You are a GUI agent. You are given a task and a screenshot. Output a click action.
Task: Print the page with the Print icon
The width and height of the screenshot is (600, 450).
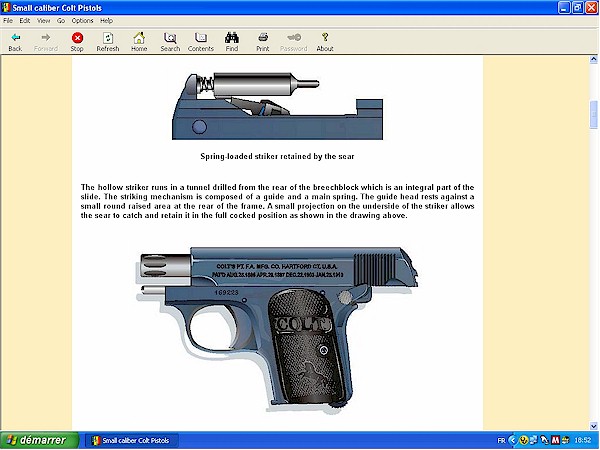[x=263, y=41]
